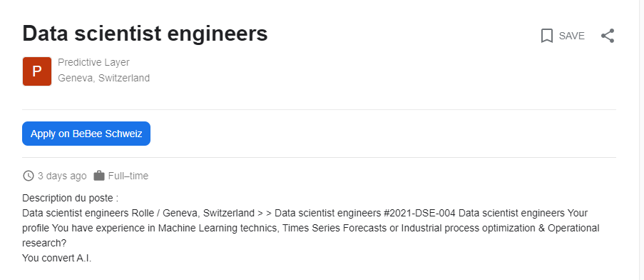The image size is (644, 280).
Task: Apply on BeBee Schweiz button
Action: (86, 134)
